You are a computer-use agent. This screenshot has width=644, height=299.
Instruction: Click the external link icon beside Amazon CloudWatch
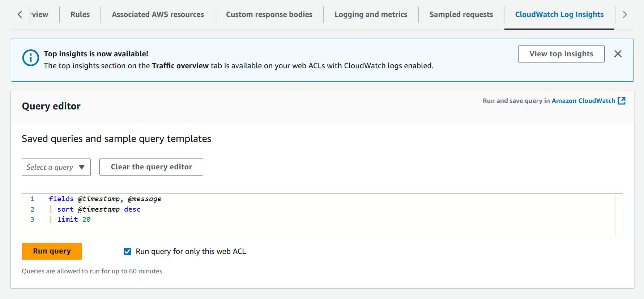[622, 101]
